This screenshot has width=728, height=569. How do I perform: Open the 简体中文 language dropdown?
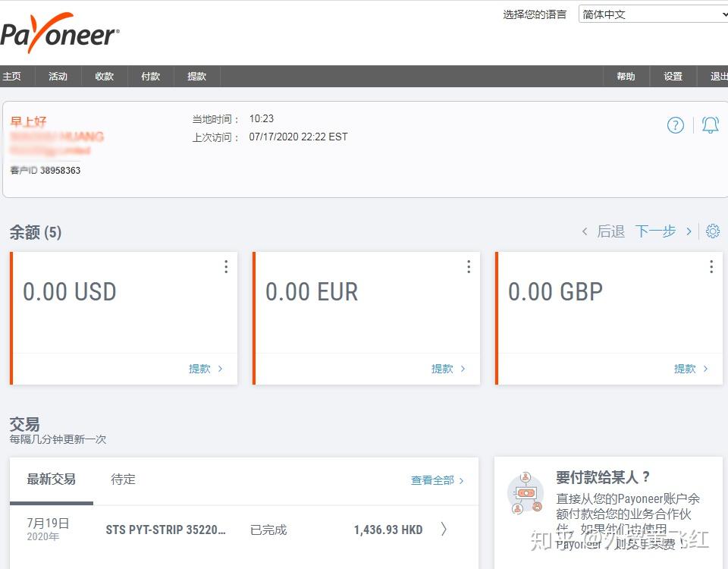pos(654,14)
